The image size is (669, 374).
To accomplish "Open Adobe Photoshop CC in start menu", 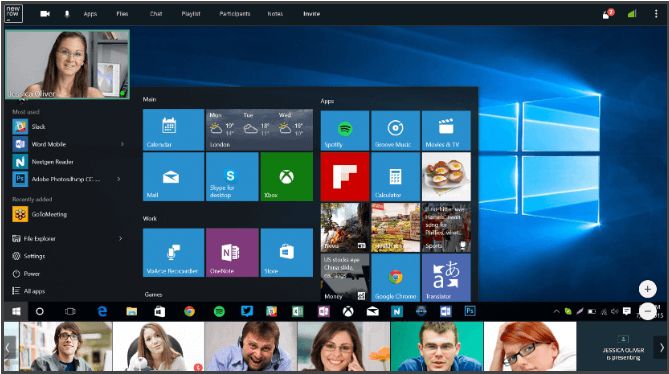I will 56,179.
